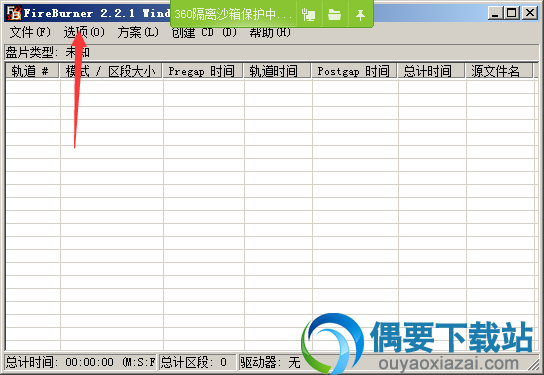
Task: Open the 方案(L) menu
Action: tap(138, 33)
